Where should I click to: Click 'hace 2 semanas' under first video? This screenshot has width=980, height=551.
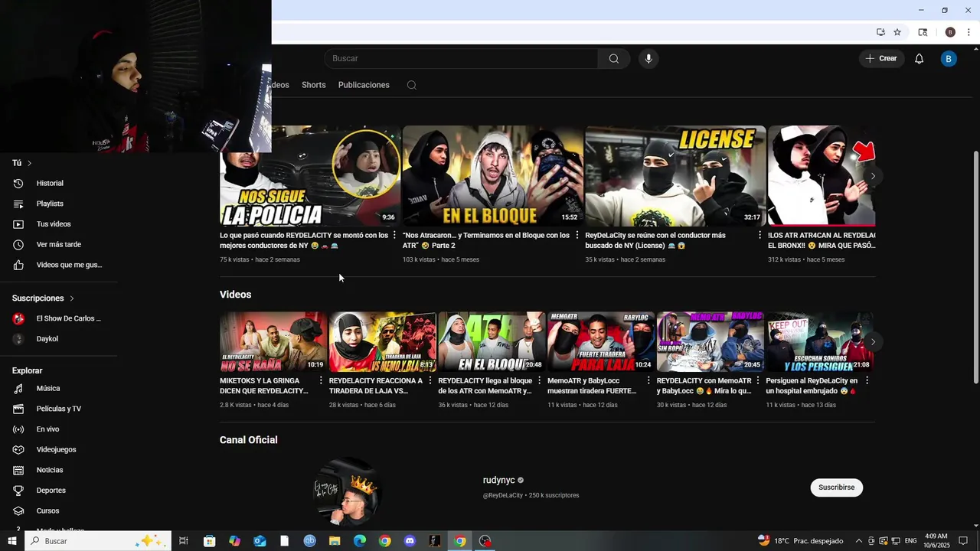278,260
